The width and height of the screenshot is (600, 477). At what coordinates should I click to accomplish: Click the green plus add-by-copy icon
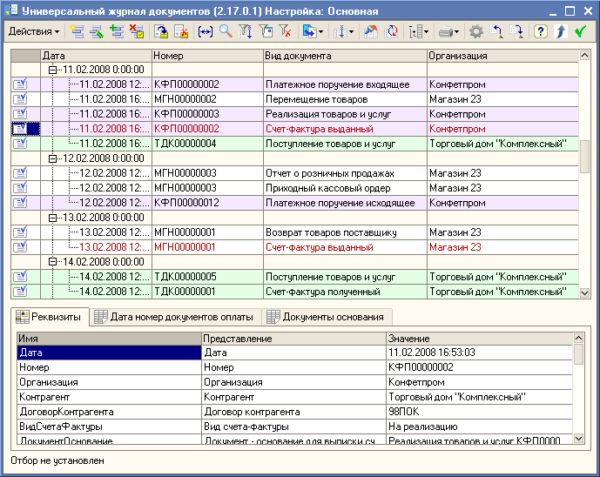116,32
